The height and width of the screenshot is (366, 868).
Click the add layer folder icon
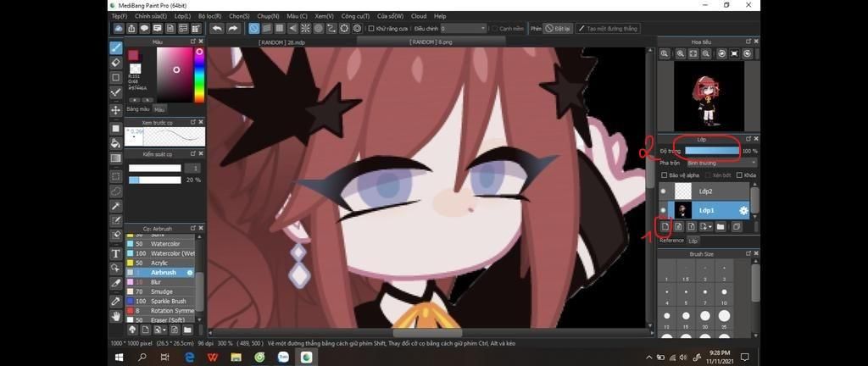point(721,227)
